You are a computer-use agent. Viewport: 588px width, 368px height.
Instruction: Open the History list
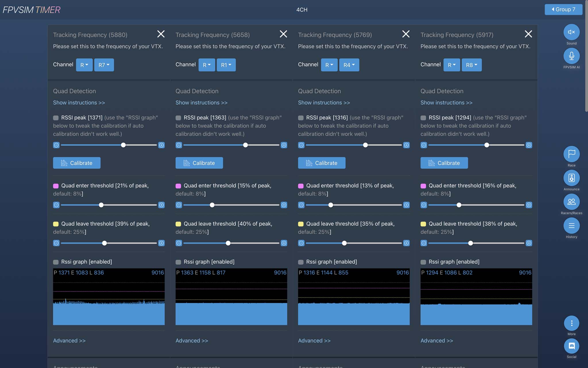pos(571,226)
